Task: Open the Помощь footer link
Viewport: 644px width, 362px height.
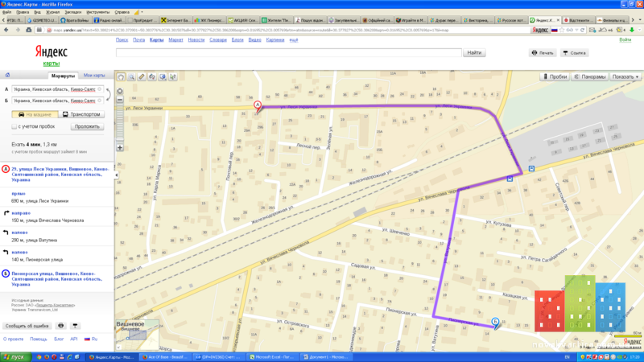Action: click(x=39, y=339)
